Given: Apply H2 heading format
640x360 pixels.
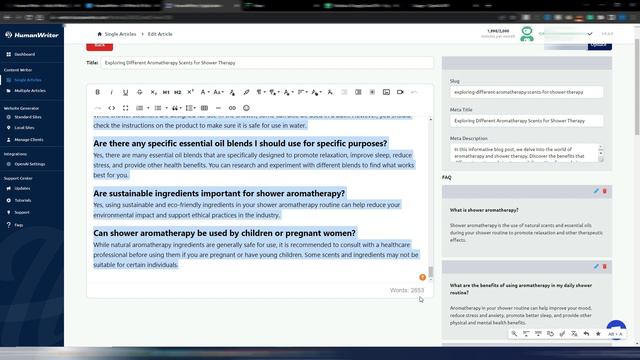Looking at the screenshot, I should click(178, 92).
